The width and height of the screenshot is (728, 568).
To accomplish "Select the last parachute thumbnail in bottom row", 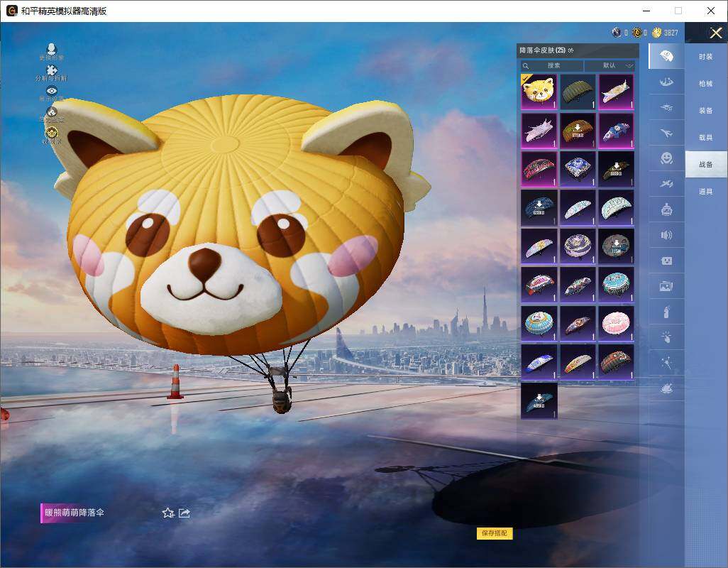I will click(x=539, y=401).
